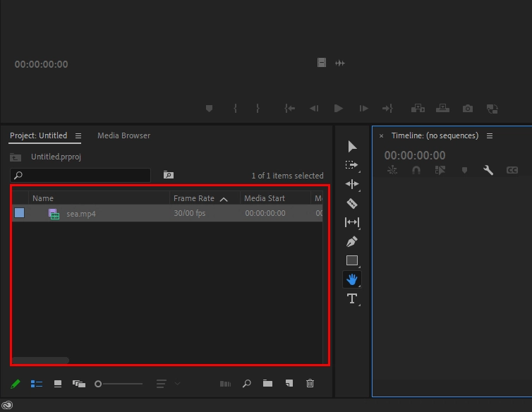Switch to the Media Browser tab
The image size is (532, 412).
124,135
